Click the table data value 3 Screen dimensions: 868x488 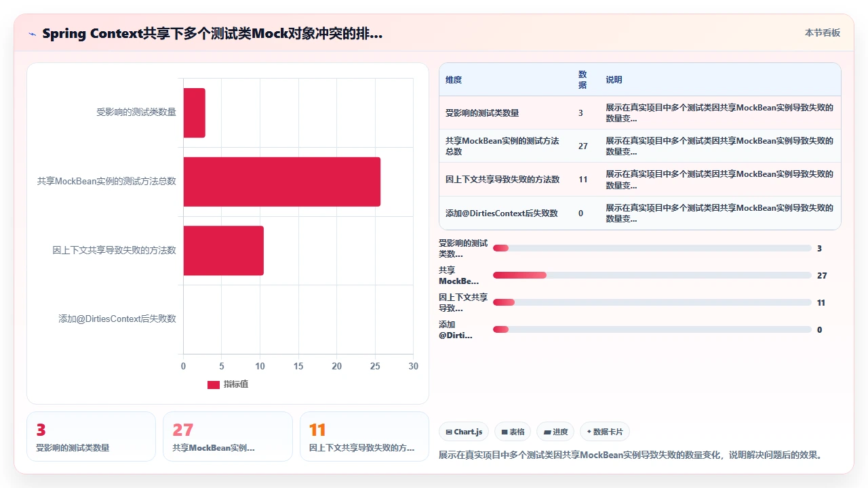(x=580, y=113)
